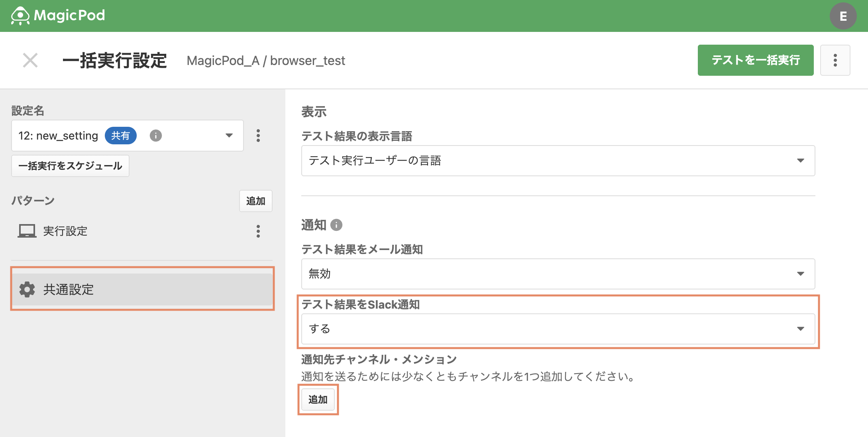
Task: Click the info icon next to 共有 badge
Action: tap(156, 136)
